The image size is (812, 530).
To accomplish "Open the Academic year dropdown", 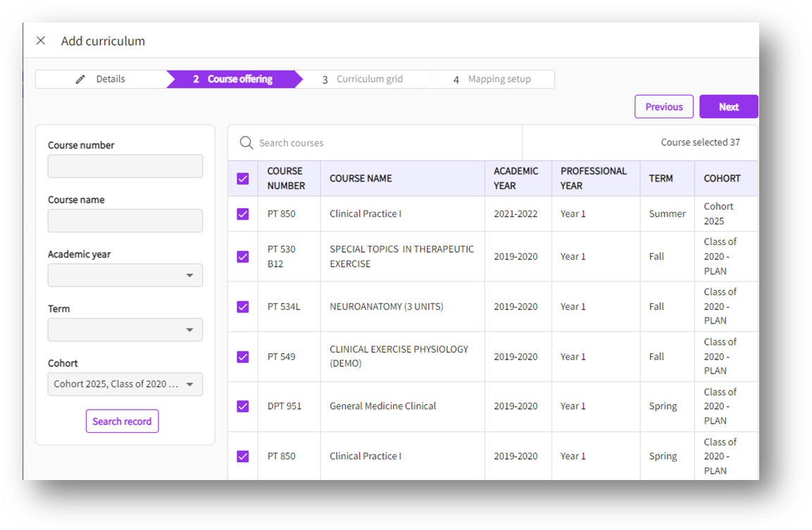I will [x=125, y=275].
